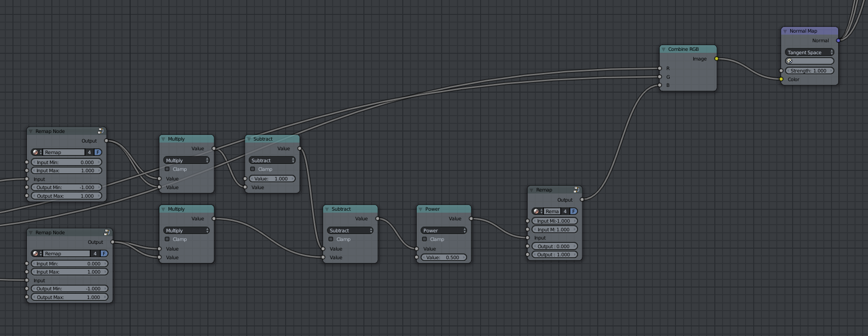Click the group edit icon on upper Remap Node

pyautogui.click(x=100, y=131)
